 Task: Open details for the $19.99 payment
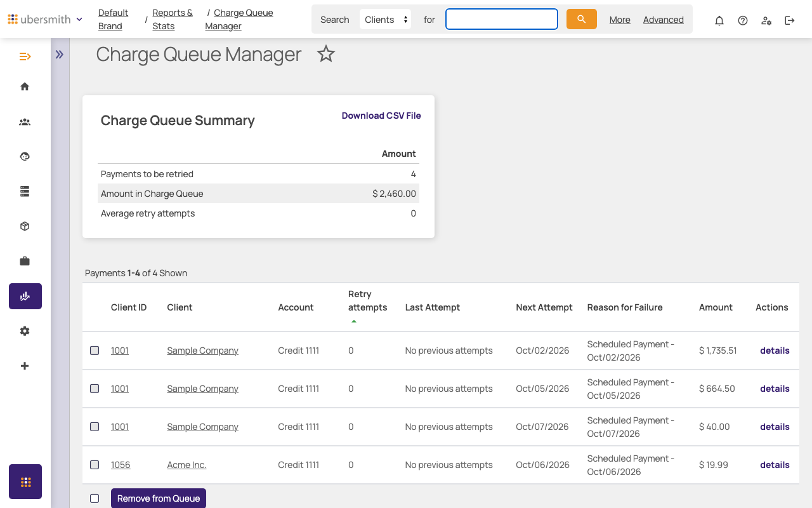775,465
